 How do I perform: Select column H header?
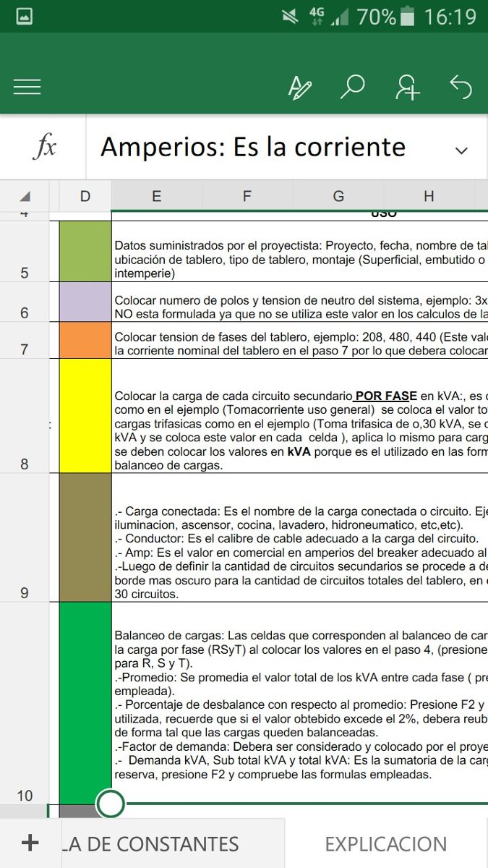pos(429,196)
